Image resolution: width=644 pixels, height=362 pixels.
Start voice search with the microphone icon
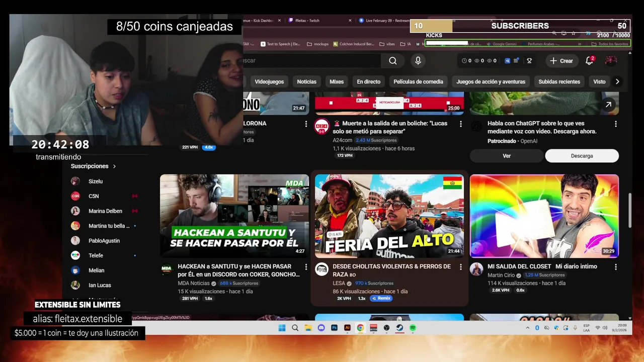pos(418,61)
